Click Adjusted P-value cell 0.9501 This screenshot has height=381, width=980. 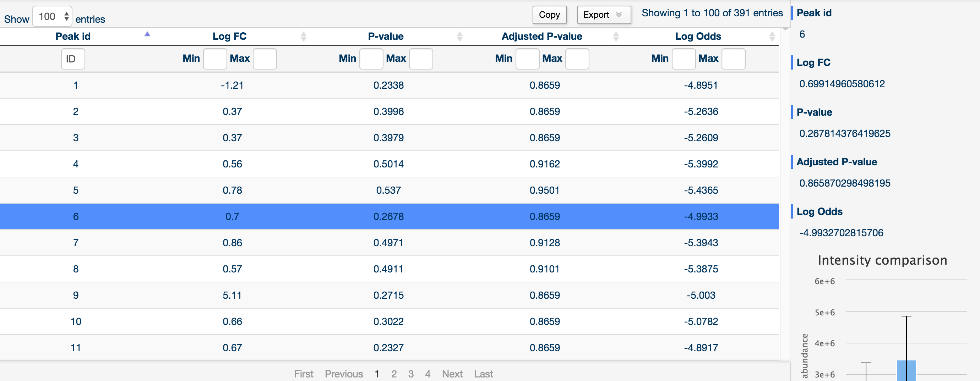point(545,190)
